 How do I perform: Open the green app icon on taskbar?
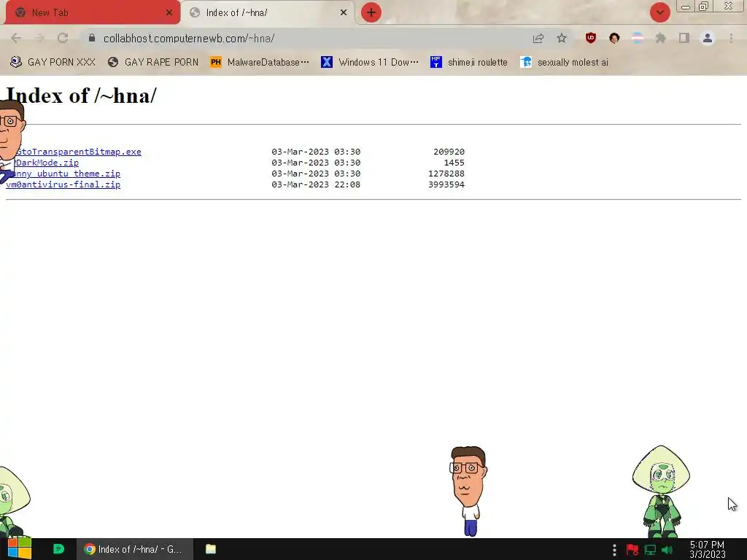(x=58, y=549)
